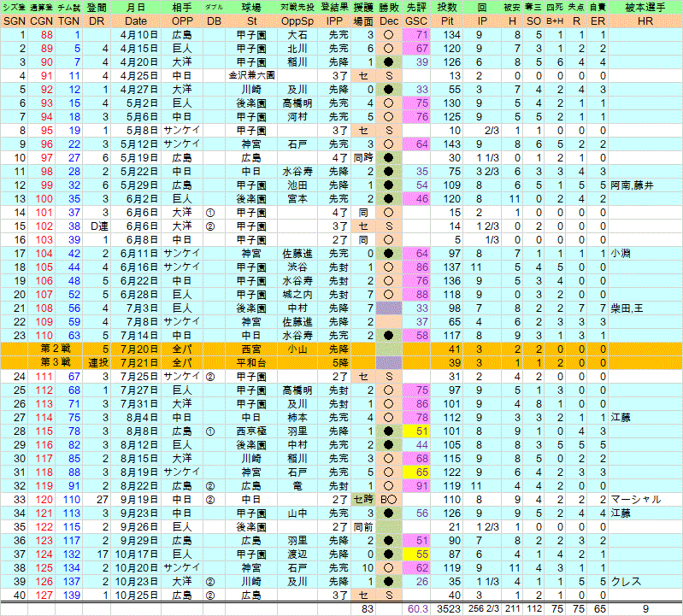Click opposing starter cell 竜

click(x=297, y=486)
